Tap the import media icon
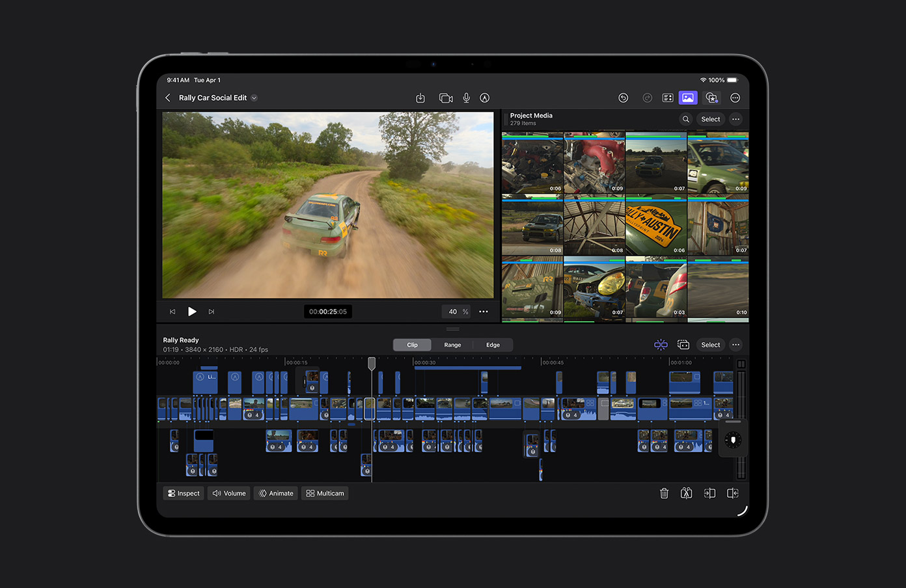This screenshot has height=588, width=906. pos(420,98)
